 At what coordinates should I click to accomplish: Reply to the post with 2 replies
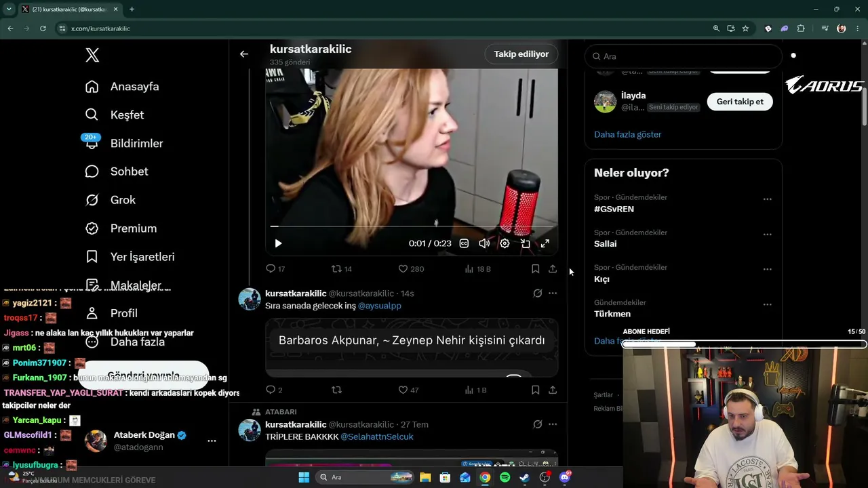point(274,390)
